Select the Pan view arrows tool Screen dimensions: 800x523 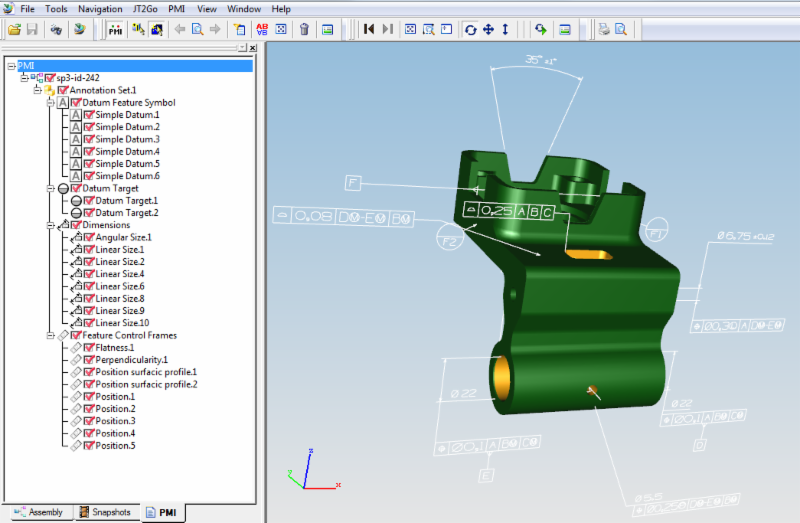click(488, 30)
